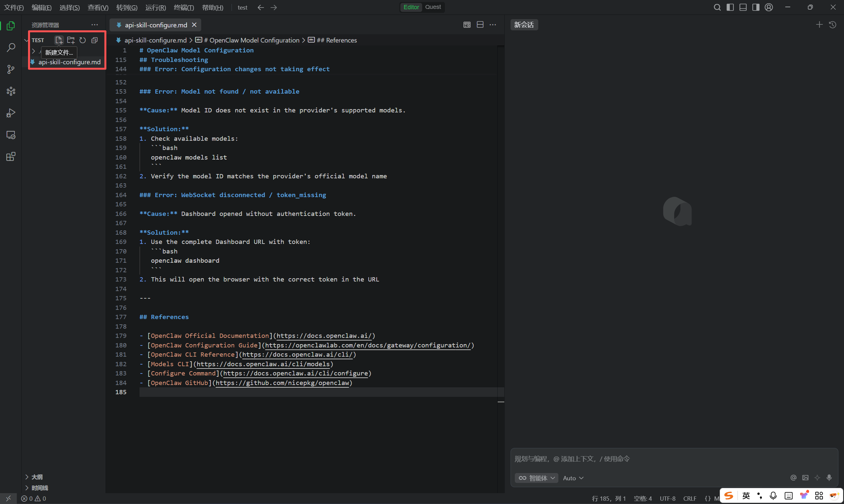Open the 终端(T) menu

coord(183,8)
